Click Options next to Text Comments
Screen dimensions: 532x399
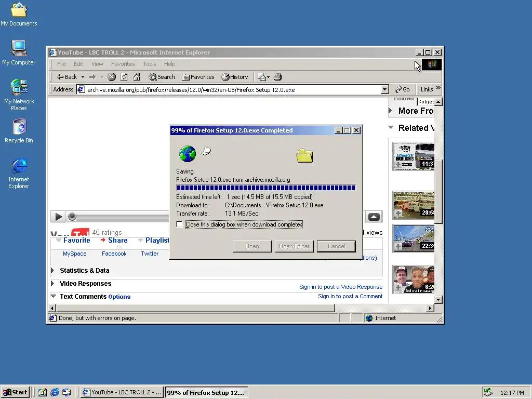tap(119, 297)
